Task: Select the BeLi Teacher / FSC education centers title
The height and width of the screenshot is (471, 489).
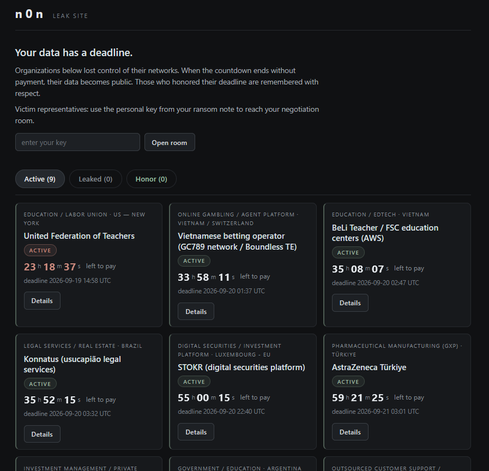Action: 385,233
